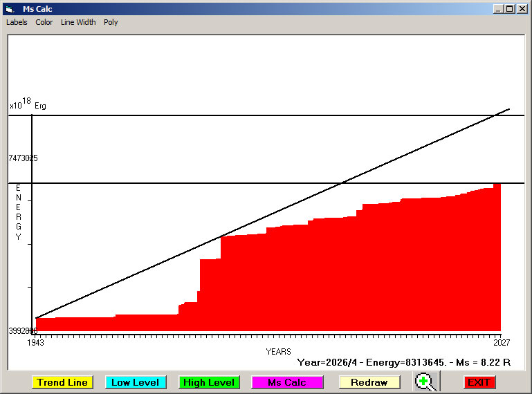This screenshot has width=532, height=394.
Task: Click the red EXIT button
Action: pos(479,382)
